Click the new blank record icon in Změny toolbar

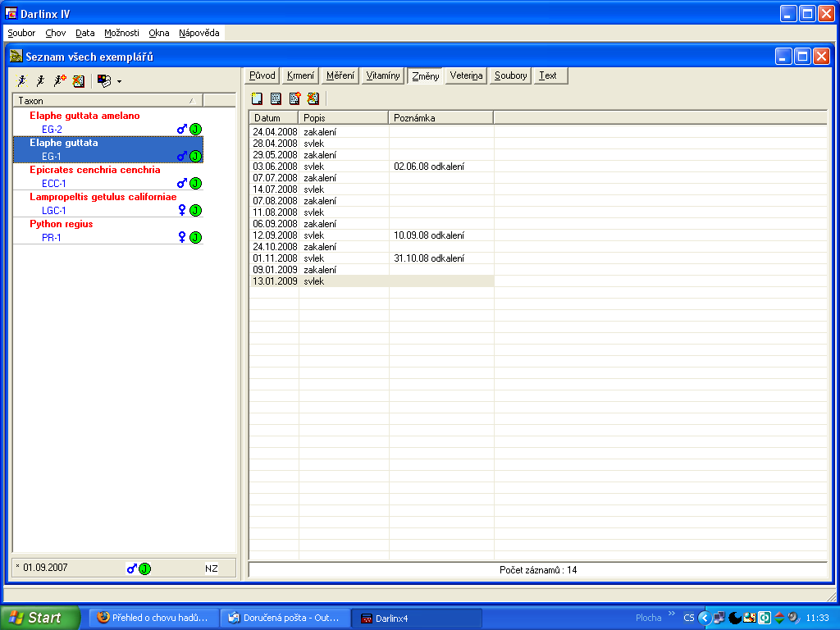(257, 99)
